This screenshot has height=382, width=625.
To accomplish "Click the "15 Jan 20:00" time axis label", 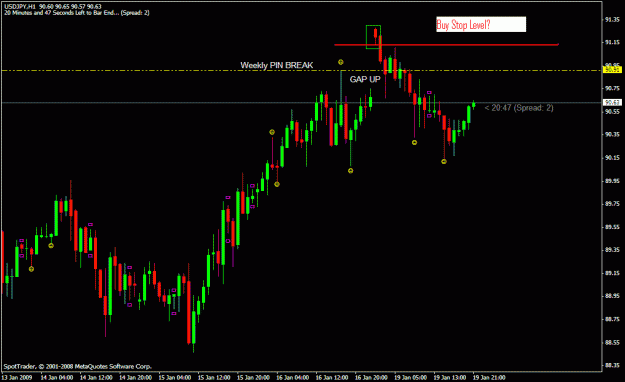I will pyautogui.click(x=253, y=377).
